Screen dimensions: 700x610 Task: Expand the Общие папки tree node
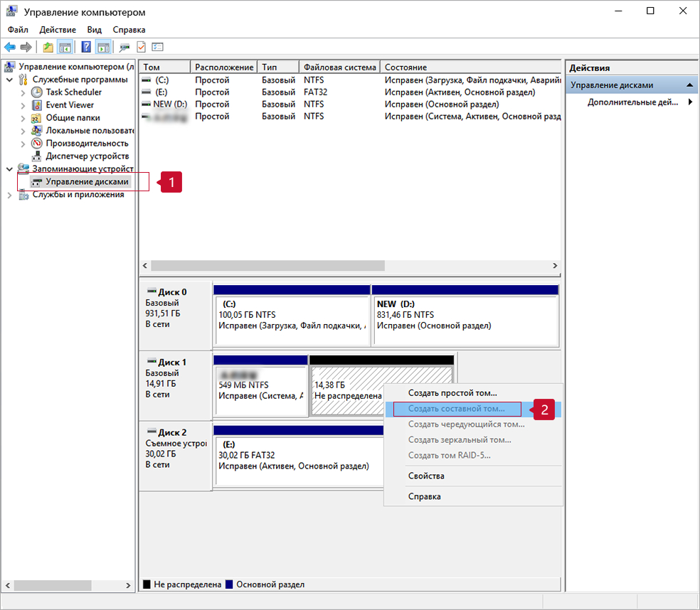23,118
